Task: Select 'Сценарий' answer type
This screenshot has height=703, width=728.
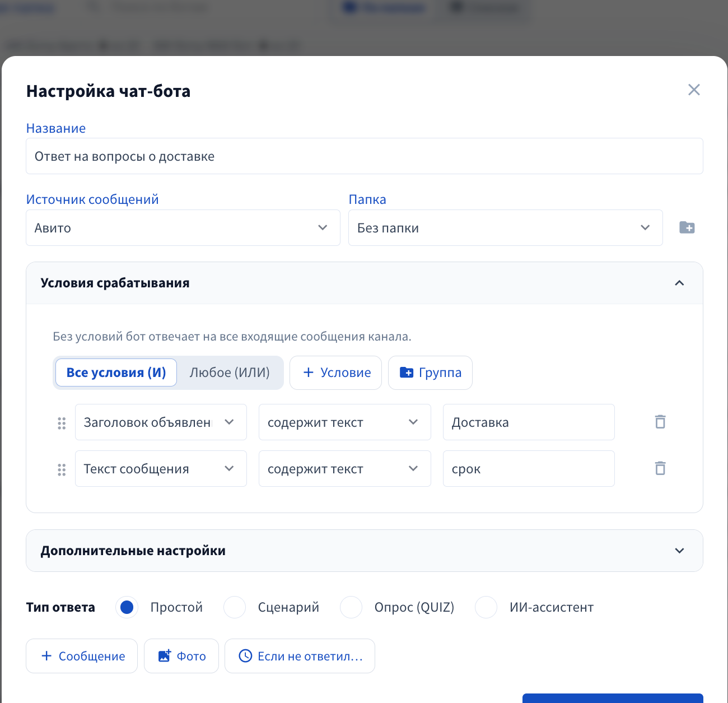Action: pyautogui.click(x=235, y=607)
